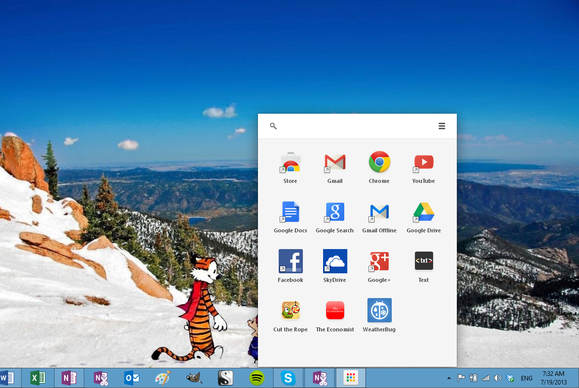Open Google Docs in the launcher

pyautogui.click(x=290, y=217)
